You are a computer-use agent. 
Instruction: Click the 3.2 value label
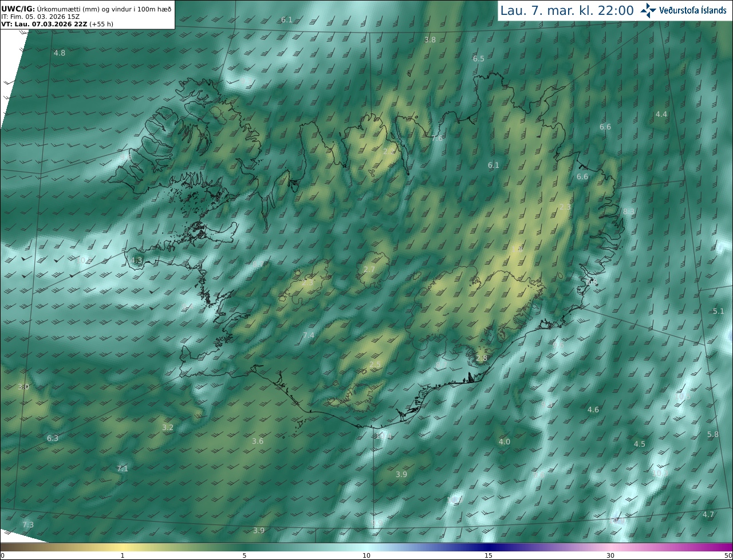click(x=168, y=427)
